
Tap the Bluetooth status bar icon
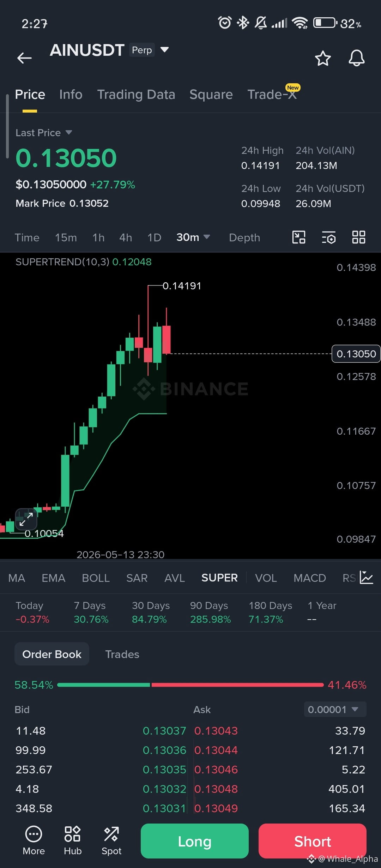click(243, 23)
